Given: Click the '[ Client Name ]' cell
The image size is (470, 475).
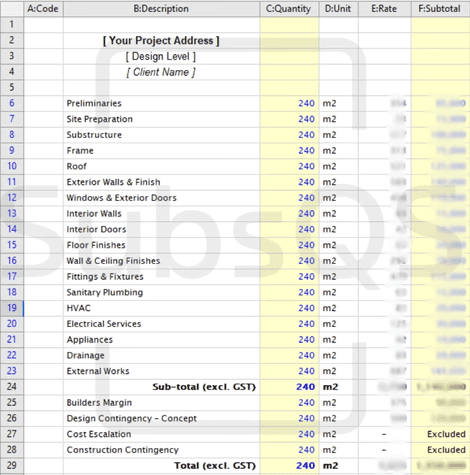Looking at the screenshot, I should tap(161, 72).
